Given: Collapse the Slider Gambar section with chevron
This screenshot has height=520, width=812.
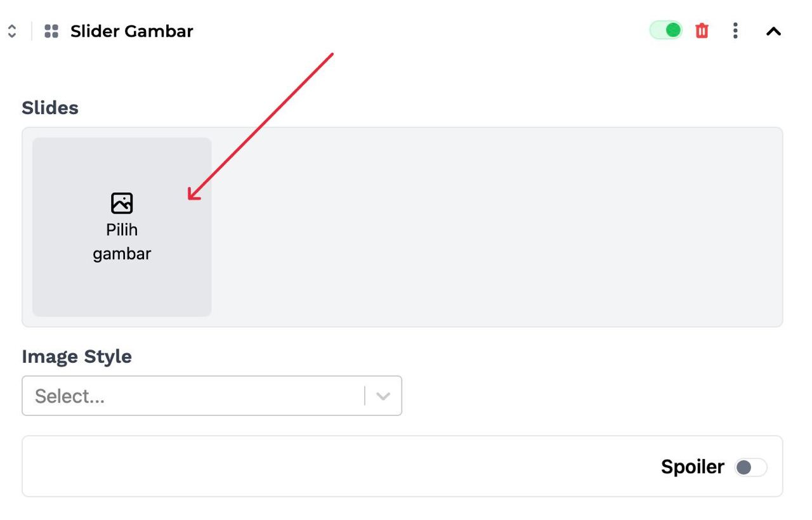Looking at the screenshot, I should 773,31.
